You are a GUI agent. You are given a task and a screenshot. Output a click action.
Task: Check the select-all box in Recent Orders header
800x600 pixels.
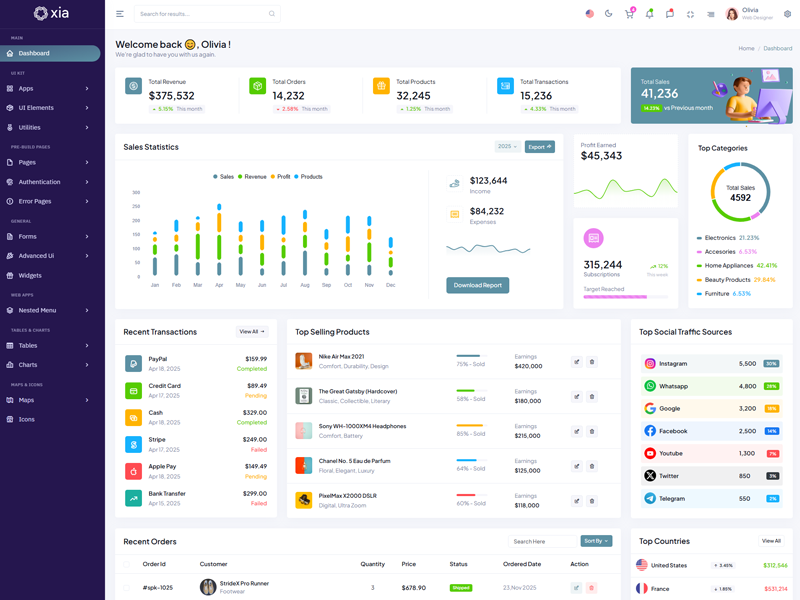coord(127,564)
